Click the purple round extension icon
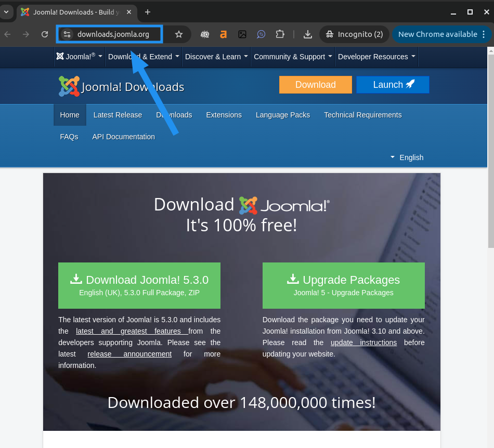This screenshot has width=494, height=448. pyautogui.click(x=261, y=34)
